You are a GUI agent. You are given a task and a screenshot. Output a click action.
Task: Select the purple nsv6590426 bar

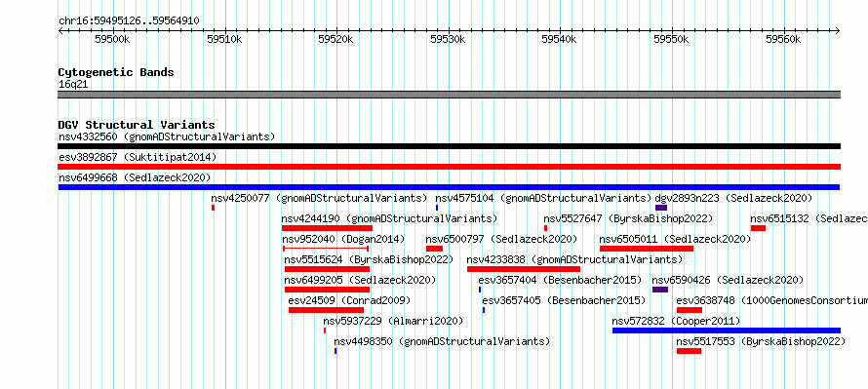coord(660,290)
